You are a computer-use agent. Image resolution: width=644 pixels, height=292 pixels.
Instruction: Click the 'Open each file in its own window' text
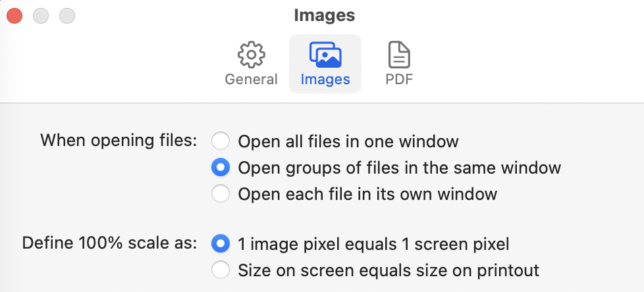[x=367, y=194]
